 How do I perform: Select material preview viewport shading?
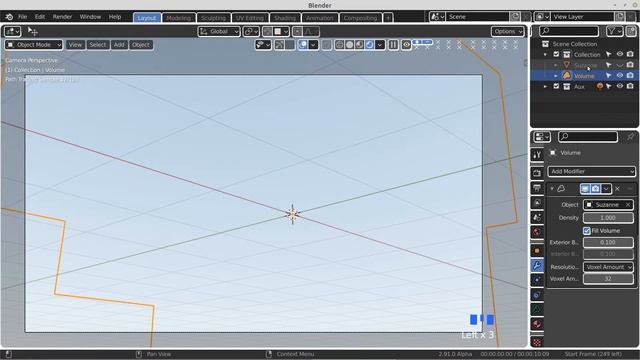point(359,44)
